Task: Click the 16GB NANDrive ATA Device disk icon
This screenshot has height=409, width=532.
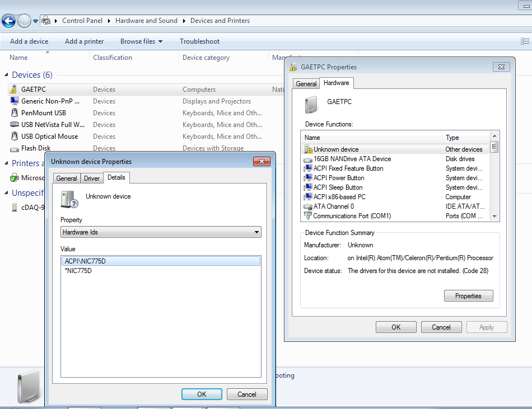Action: coord(308,159)
